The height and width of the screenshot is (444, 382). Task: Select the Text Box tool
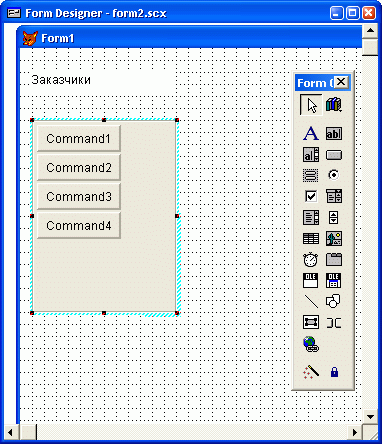[333, 133]
